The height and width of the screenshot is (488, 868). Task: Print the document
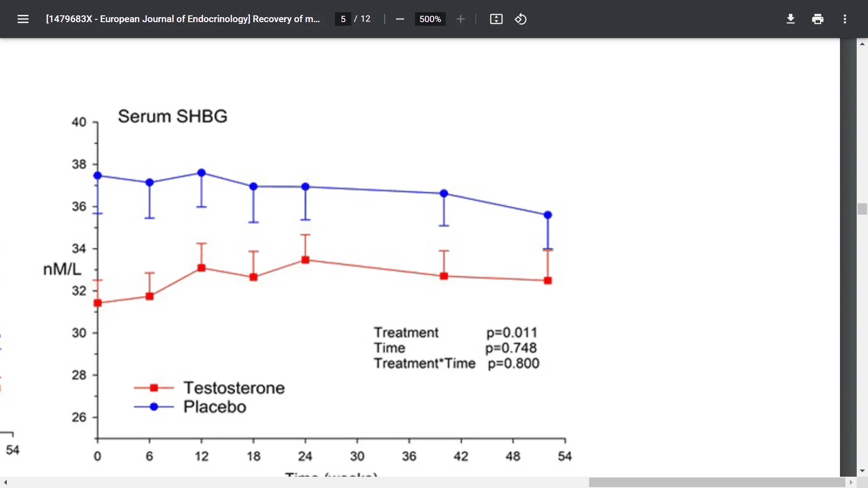(818, 19)
